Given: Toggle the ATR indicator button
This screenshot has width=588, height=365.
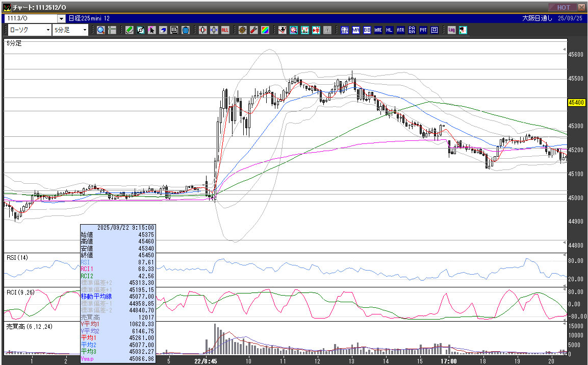Looking at the screenshot, I should tap(400, 30).
